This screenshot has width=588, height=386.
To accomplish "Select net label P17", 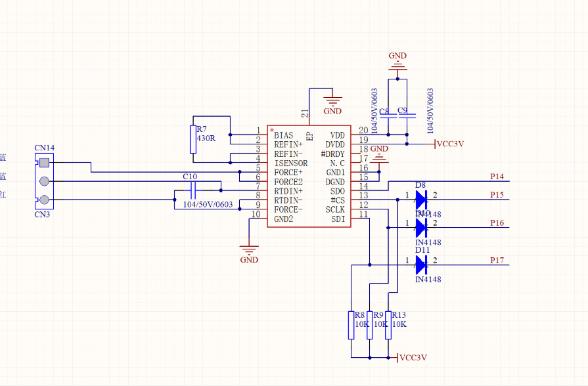I will [497, 260].
